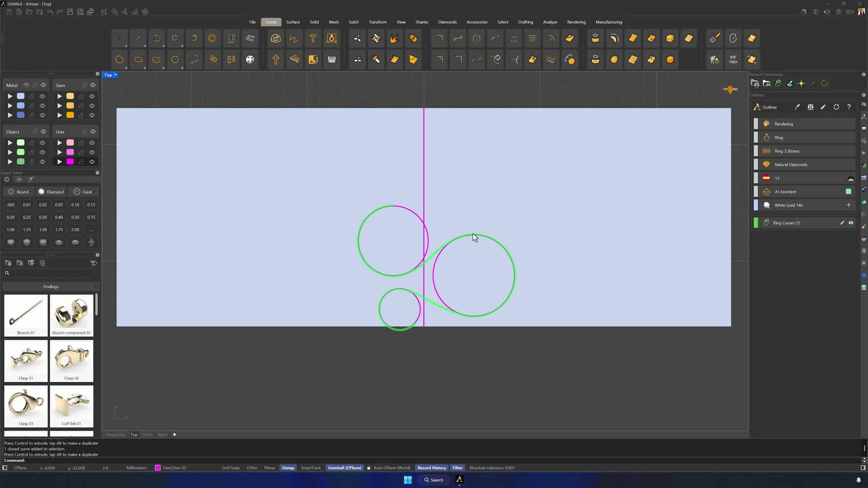Screen dimensions: 868x488
Task: Expand first Object layer row
Action: [x=10, y=143]
